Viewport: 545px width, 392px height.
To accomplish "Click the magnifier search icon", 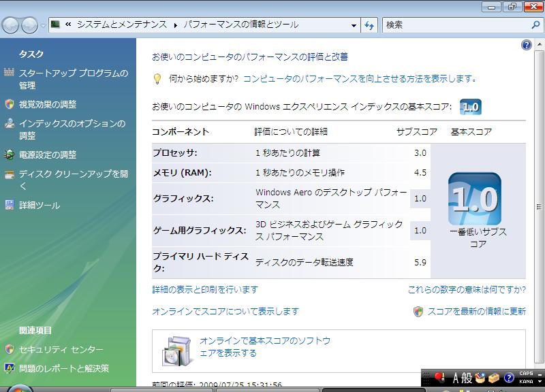I will click(x=535, y=24).
